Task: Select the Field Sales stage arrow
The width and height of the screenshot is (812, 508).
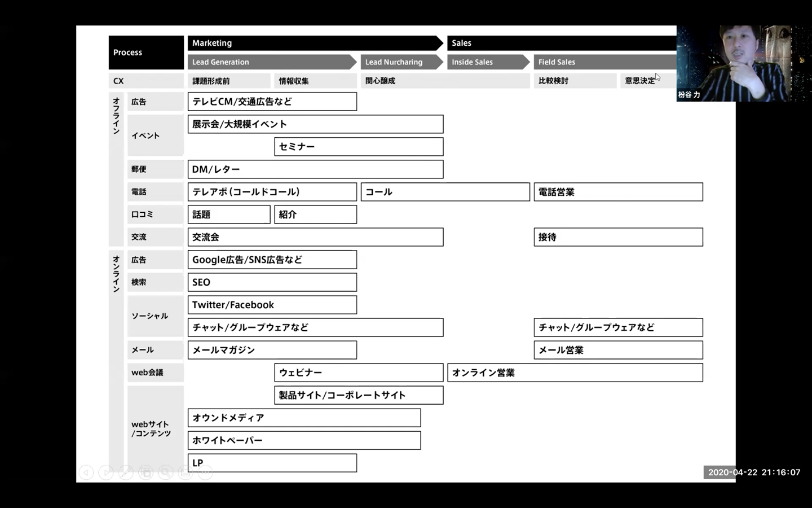Action: pyautogui.click(x=605, y=62)
